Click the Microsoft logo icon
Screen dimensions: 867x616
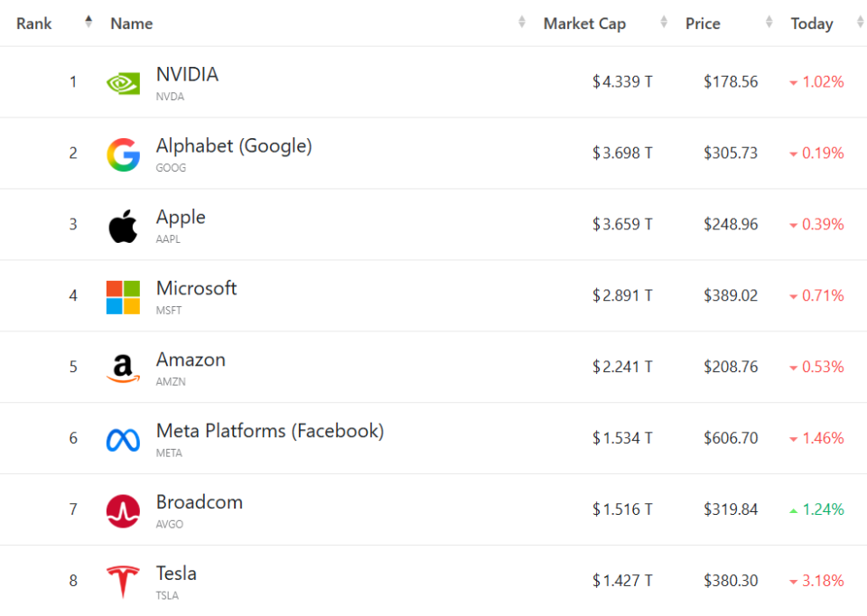(123, 297)
